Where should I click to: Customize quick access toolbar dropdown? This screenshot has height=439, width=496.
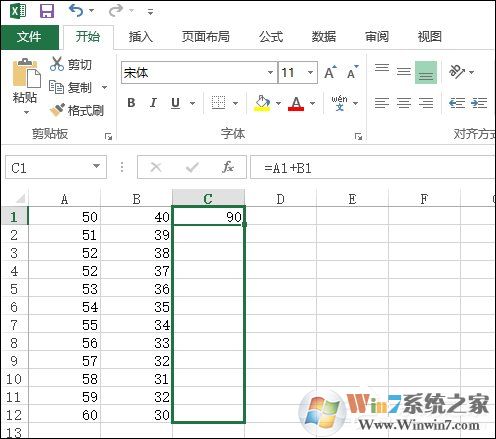(x=151, y=12)
